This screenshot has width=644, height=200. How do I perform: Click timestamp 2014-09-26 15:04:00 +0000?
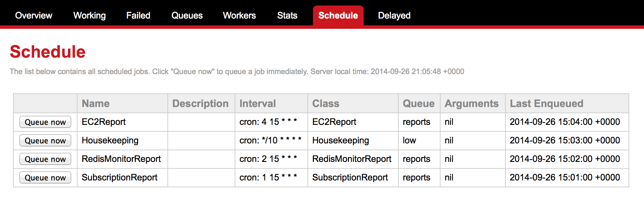[x=565, y=122]
